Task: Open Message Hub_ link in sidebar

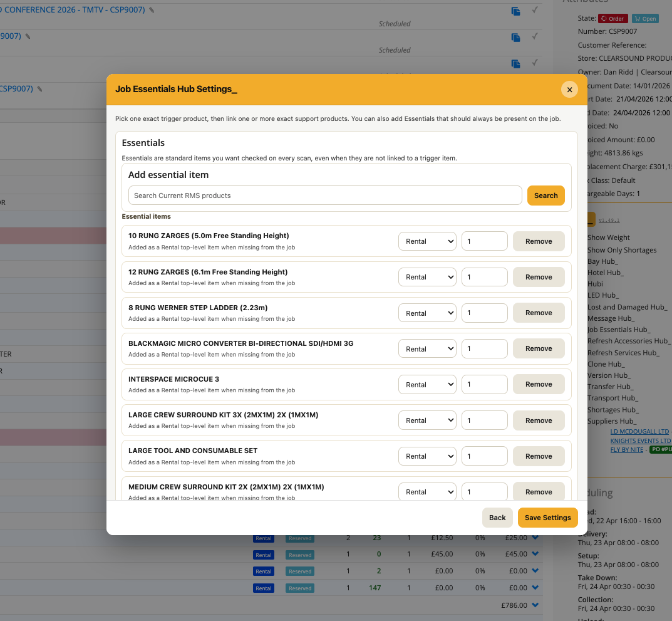Action: (x=611, y=318)
